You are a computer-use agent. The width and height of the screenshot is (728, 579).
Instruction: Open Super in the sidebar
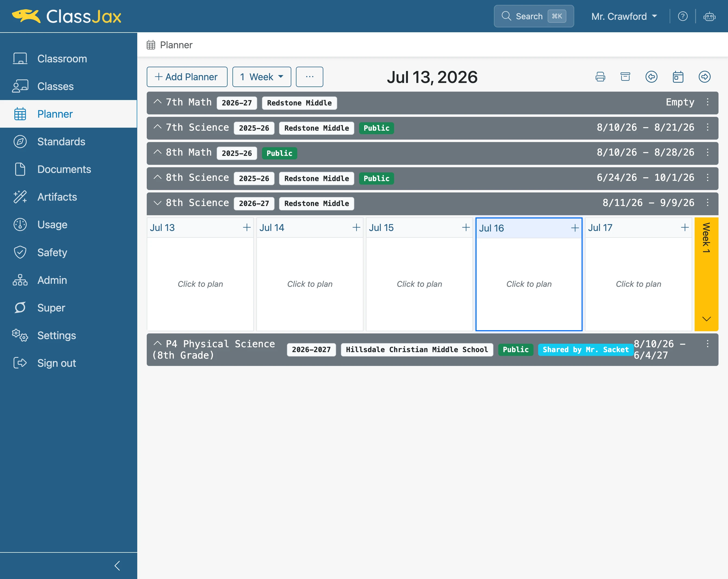69,308
